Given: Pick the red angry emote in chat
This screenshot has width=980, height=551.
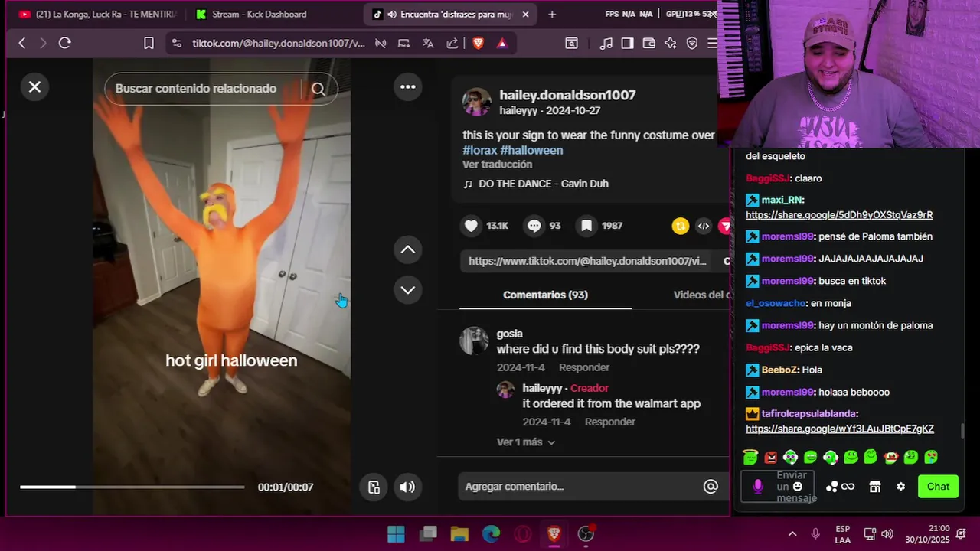Looking at the screenshot, I should coord(771,457).
